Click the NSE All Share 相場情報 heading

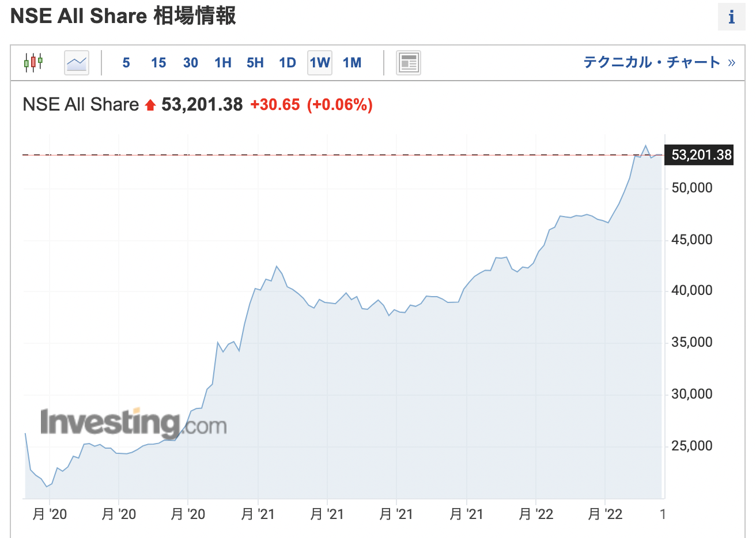click(x=123, y=16)
